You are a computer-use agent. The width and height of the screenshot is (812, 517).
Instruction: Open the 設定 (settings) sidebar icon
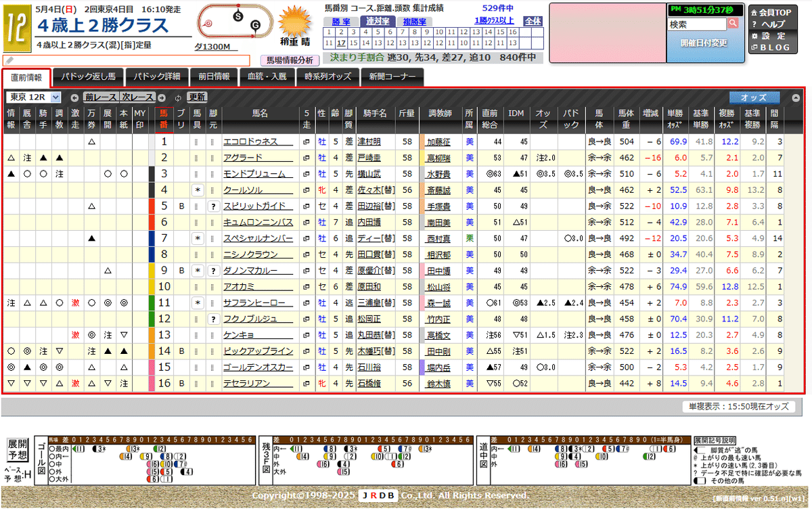point(754,36)
